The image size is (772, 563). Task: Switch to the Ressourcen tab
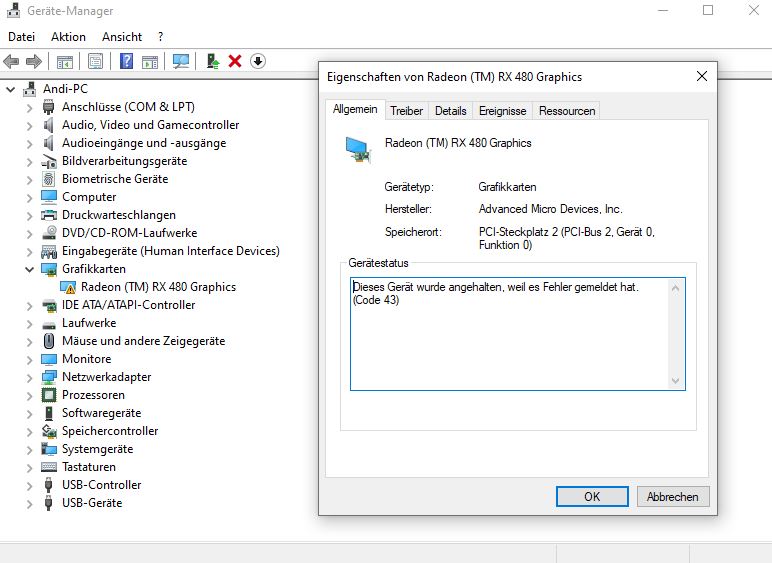pos(567,111)
